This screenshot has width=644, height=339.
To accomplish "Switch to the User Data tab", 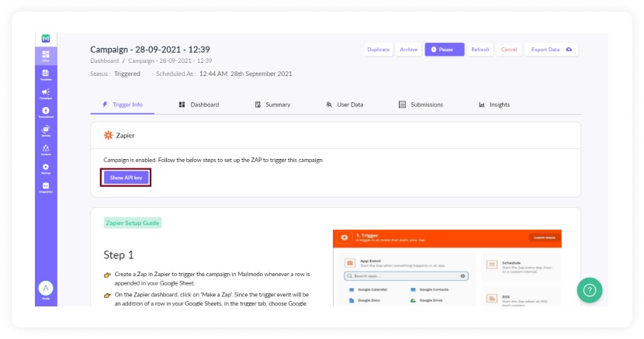I will [x=345, y=105].
